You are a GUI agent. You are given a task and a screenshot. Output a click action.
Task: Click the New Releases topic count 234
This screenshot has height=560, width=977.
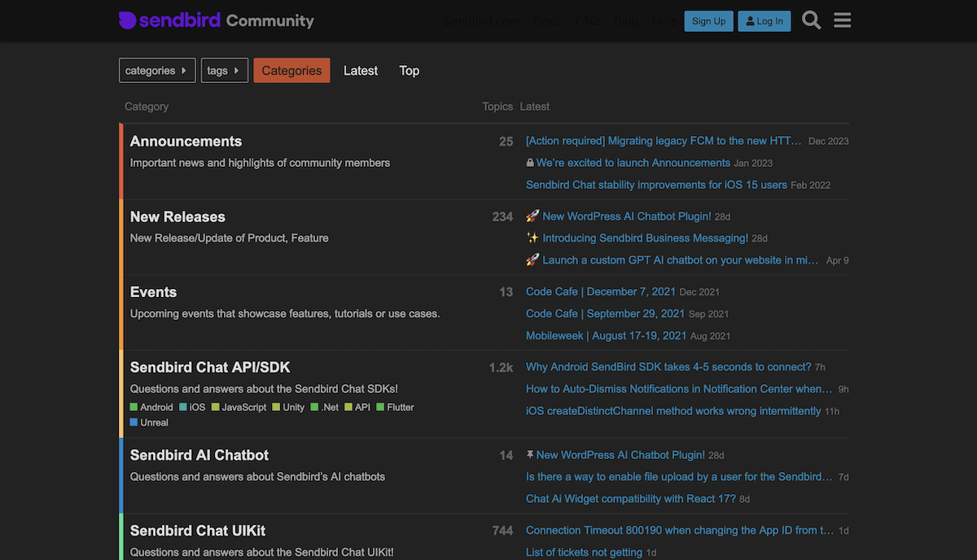click(x=502, y=217)
